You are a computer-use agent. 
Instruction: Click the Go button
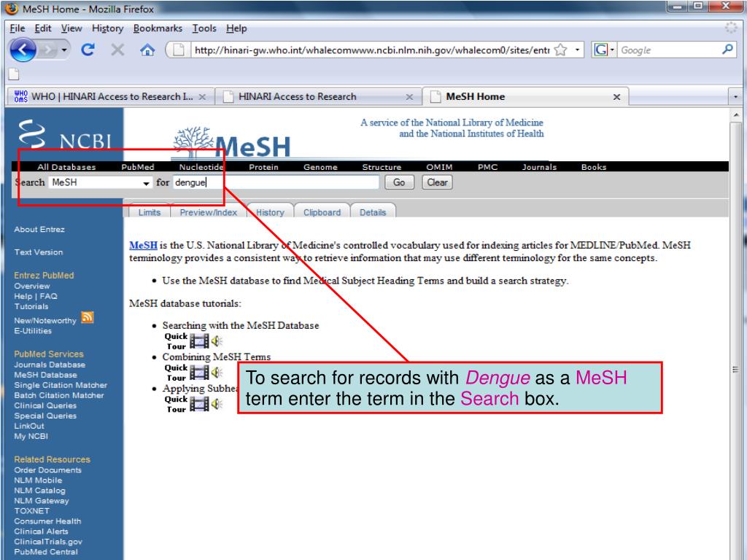point(399,182)
